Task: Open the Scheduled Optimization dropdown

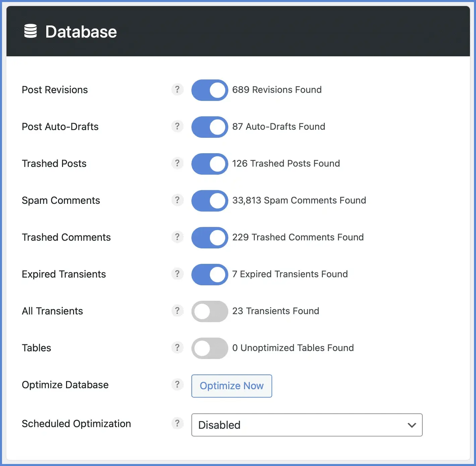Action: [x=306, y=425]
